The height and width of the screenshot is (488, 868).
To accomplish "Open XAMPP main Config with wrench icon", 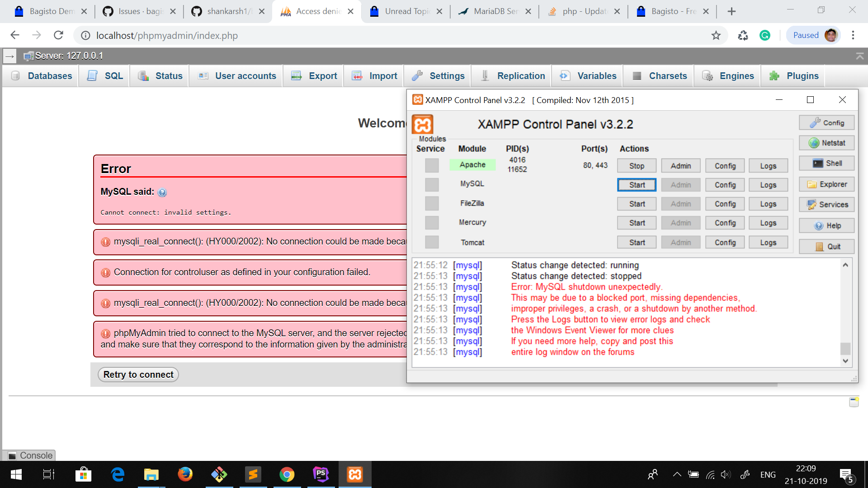I will coord(826,123).
